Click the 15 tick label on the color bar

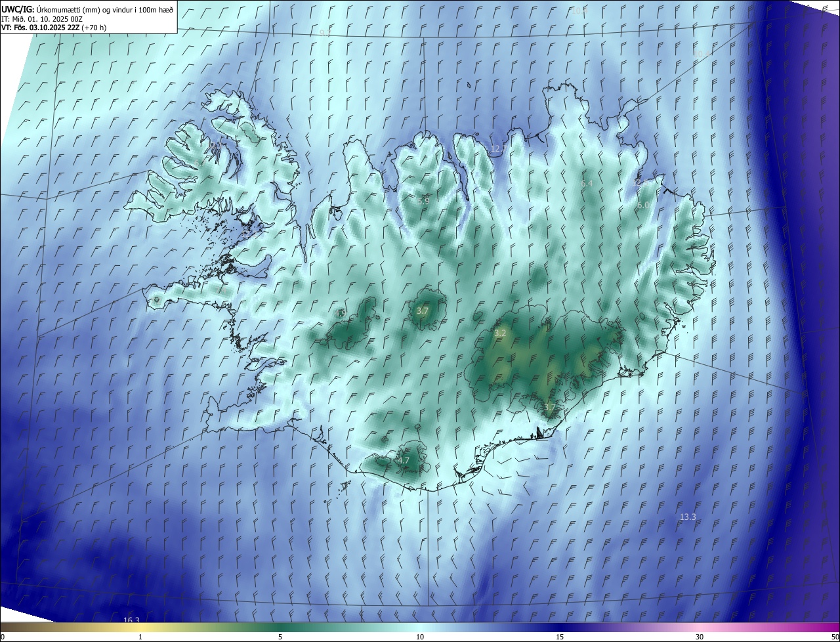click(x=560, y=637)
